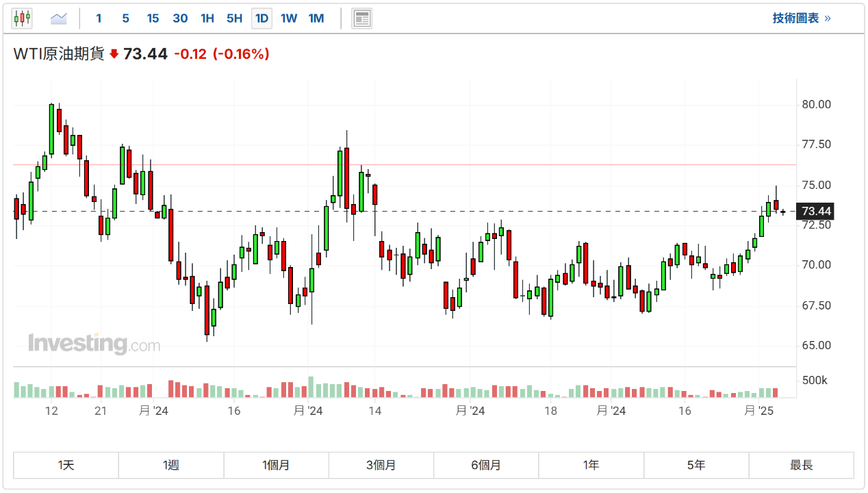Select the 1M monthly interval
Screen dimensions: 868x493
pos(316,18)
